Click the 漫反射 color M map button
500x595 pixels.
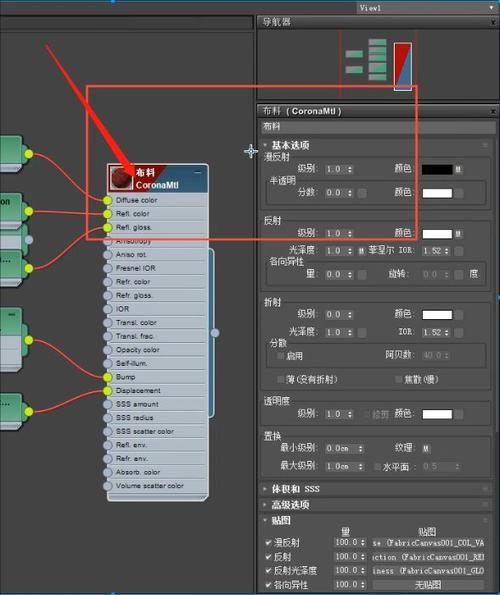click(x=458, y=170)
